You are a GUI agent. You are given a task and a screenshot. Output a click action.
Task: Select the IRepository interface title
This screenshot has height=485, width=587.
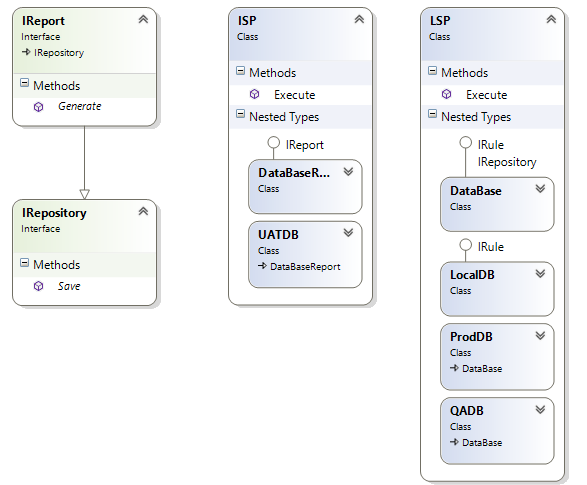54,213
